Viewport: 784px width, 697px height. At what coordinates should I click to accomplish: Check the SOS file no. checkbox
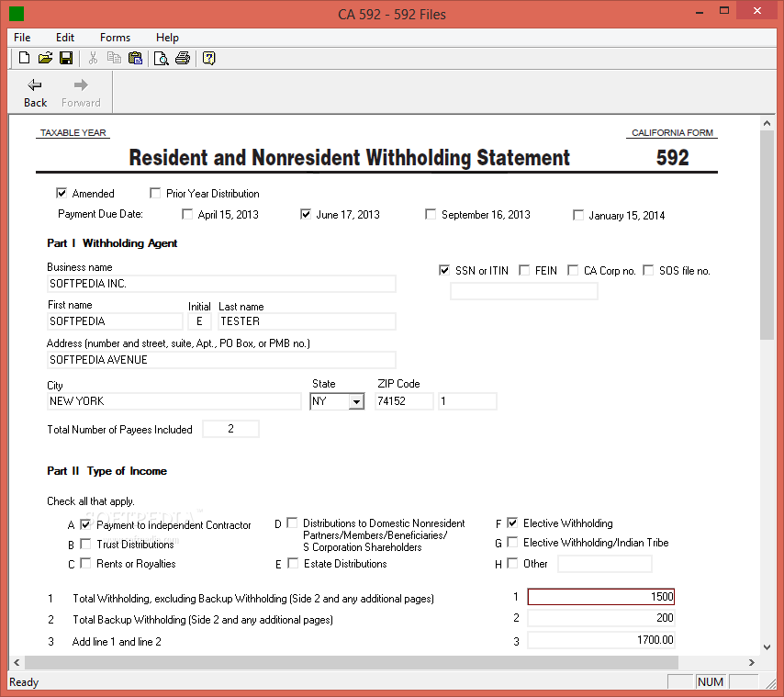tap(648, 270)
